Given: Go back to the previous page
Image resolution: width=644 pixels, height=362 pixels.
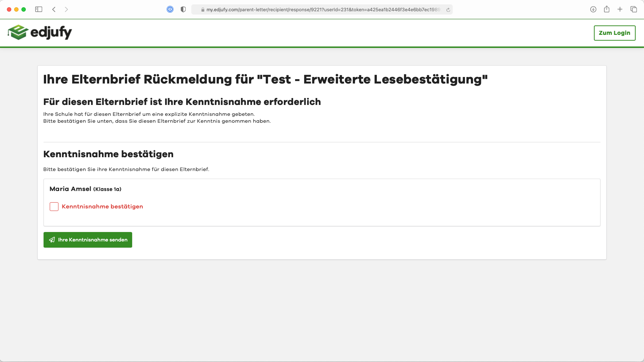Looking at the screenshot, I should 54,9.
